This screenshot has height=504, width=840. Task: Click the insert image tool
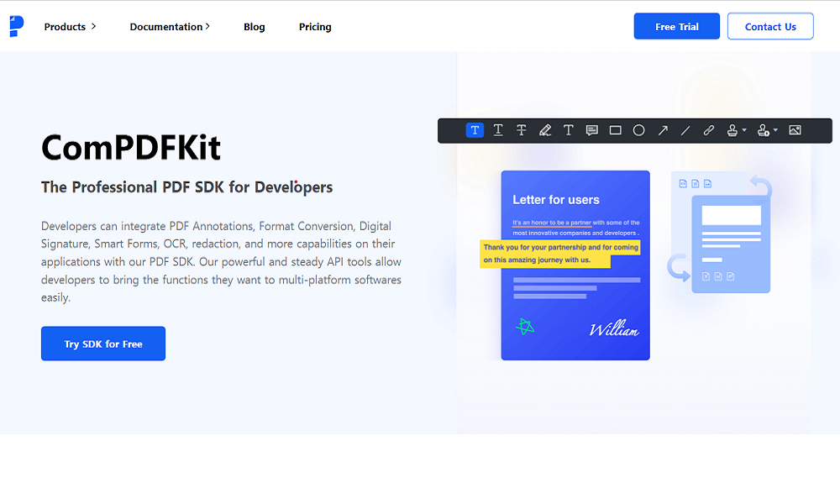(795, 130)
